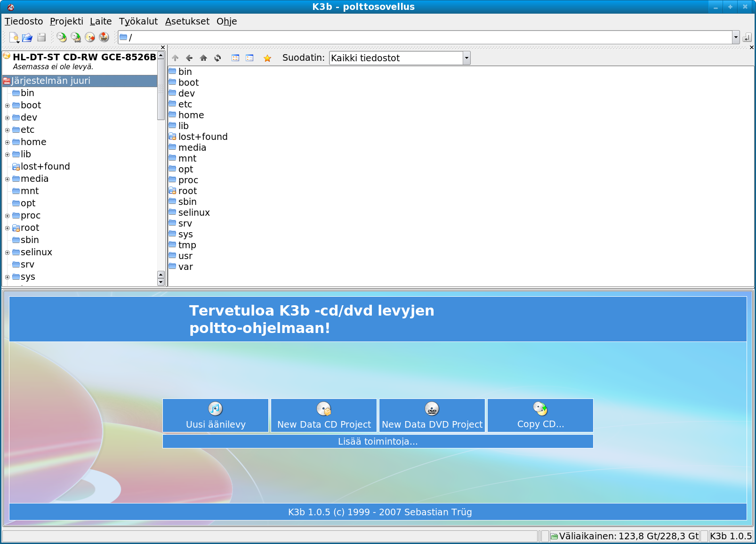Open the path bar dropdown arrow
Viewport: 756px width, 544px height.
pyautogui.click(x=736, y=37)
